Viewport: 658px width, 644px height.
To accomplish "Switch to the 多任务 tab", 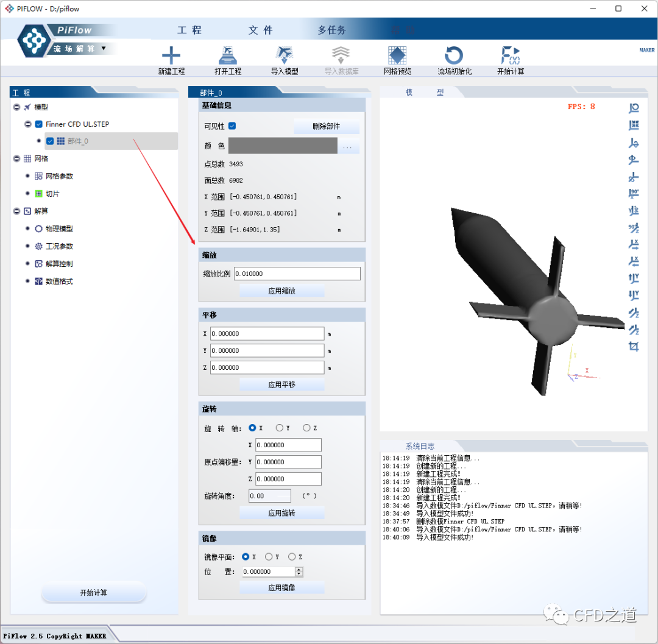I will point(331,30).
